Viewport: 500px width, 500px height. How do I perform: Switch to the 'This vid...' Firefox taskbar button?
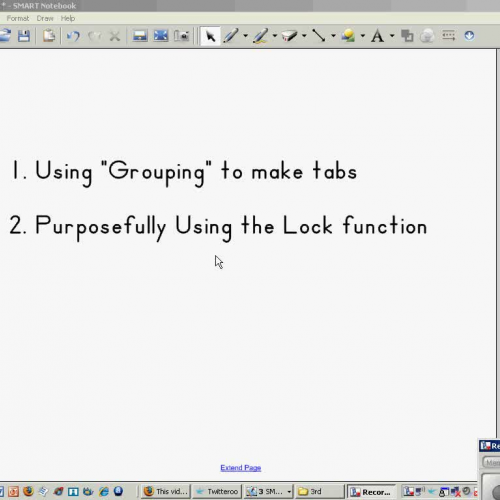pyautogui.click(x=166, y=491)
